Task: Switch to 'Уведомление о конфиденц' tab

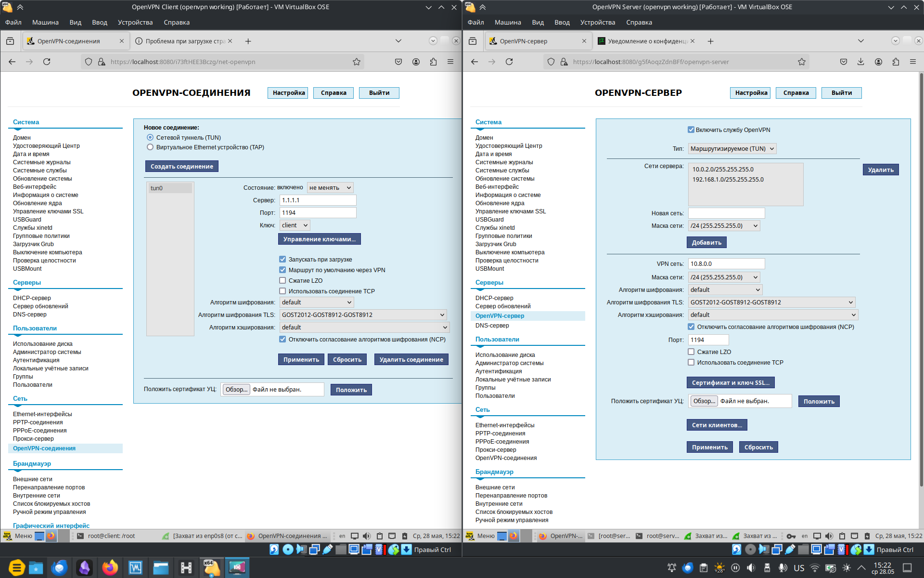Action: coord(646,41)
